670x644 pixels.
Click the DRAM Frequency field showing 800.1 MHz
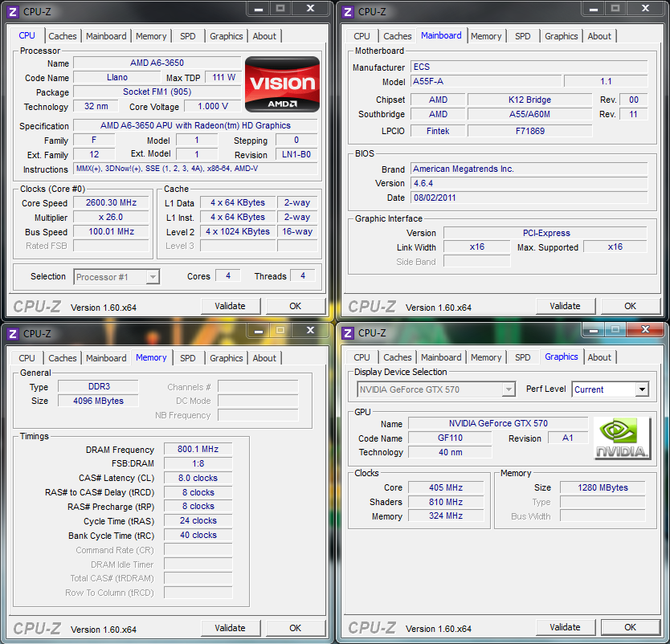[198, 450]
